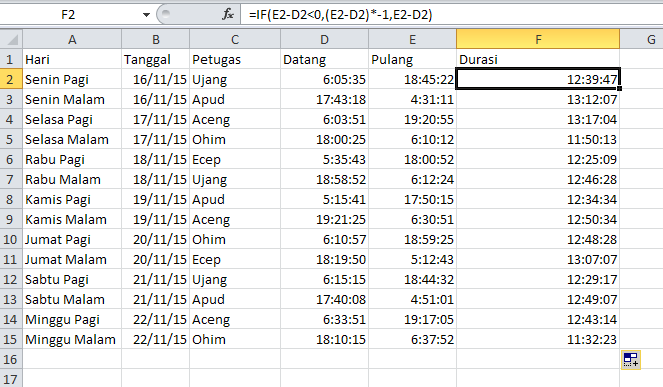The width and height of the screenshot is (663, 387).
Task: Click duration cell 11:32:23
Action: (x=538, y=339)
